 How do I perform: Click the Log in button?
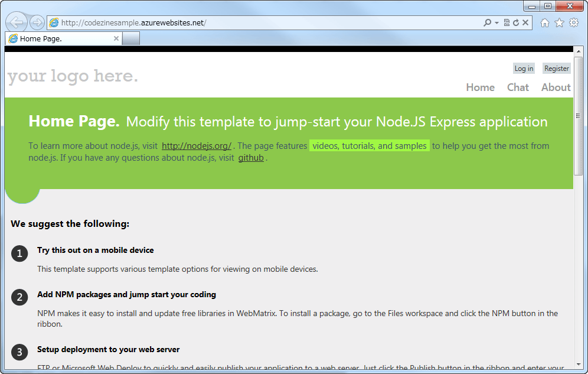[524, 69]
